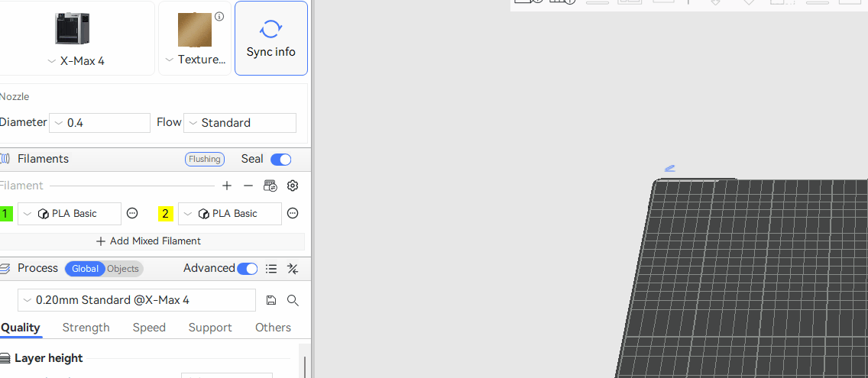Click Add Mixed Filament button

point(148,241)
